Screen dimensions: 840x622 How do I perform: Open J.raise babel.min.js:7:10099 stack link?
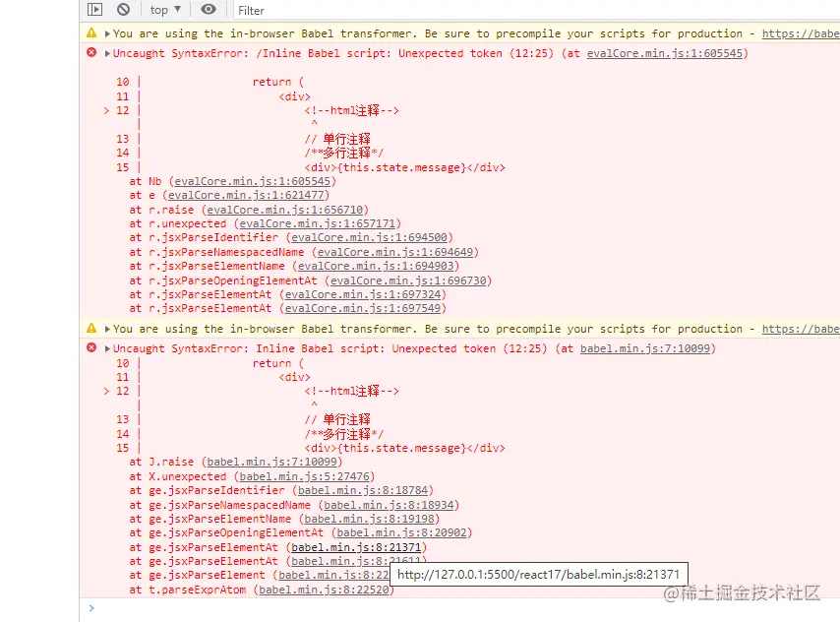[x=272, y=462]
